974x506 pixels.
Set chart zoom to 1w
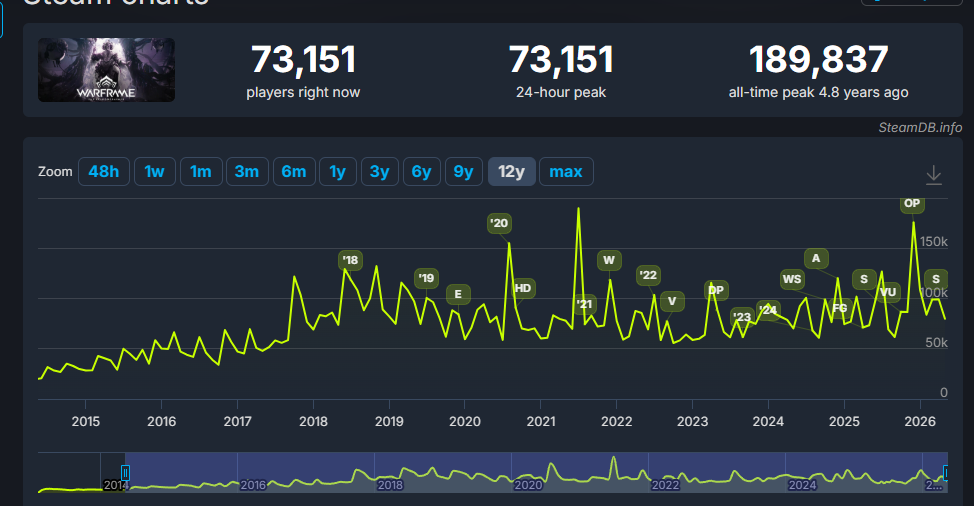pos(155,171)
